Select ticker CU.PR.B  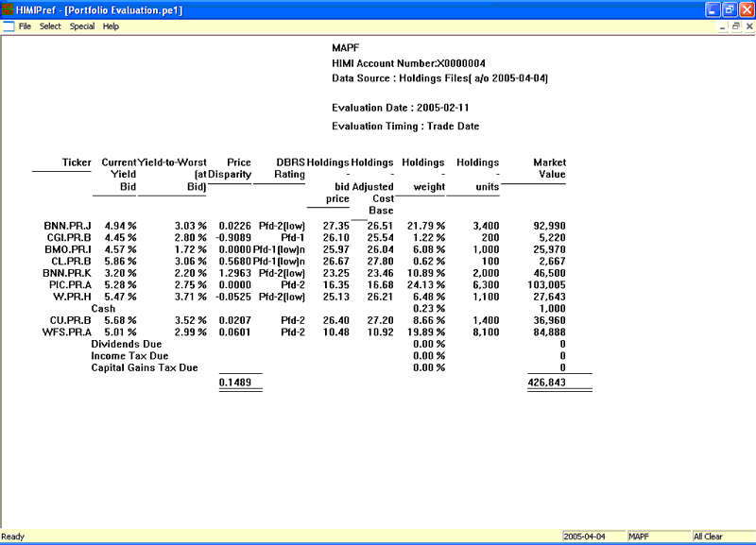(70, 320)
